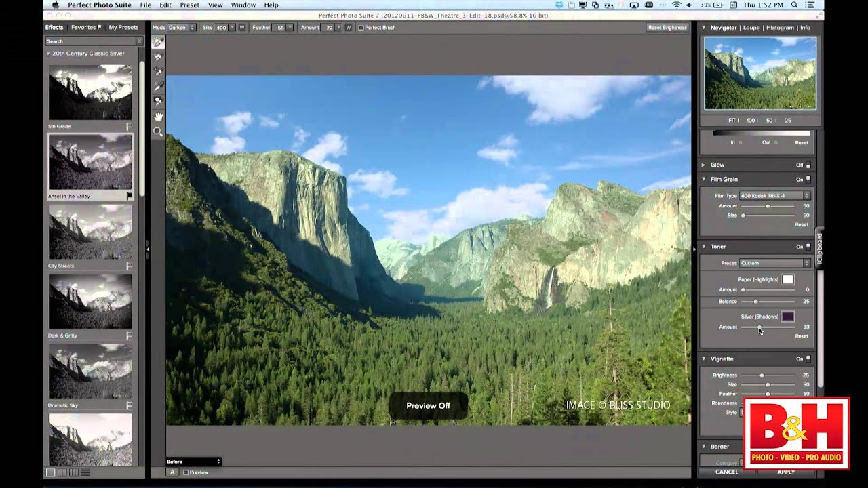868x488 pixels.
Task: Select the second brush tool in toolbar
Action: click(158, 57)
